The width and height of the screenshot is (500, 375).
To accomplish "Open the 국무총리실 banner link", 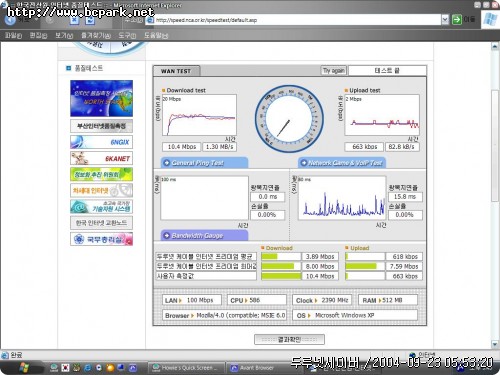I will click(101, 239).
